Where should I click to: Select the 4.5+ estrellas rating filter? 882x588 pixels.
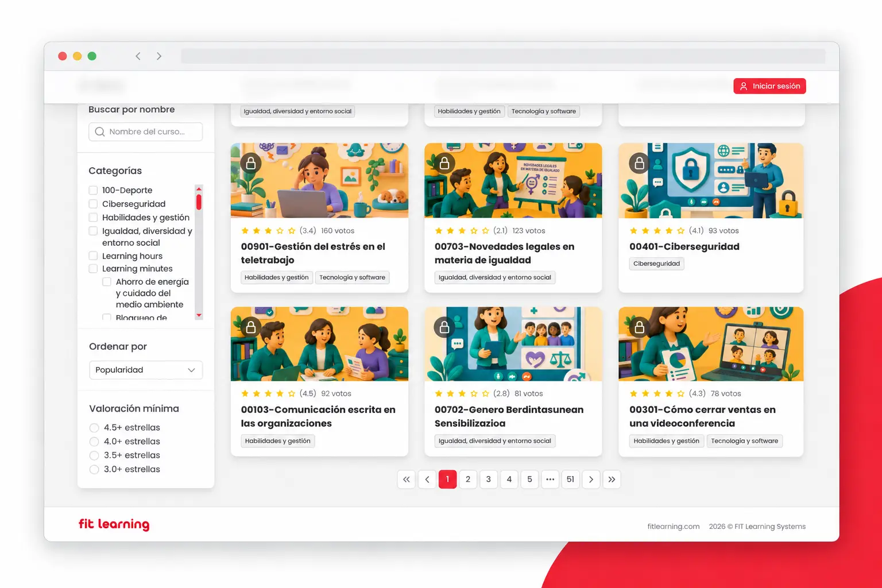point(94,428)
